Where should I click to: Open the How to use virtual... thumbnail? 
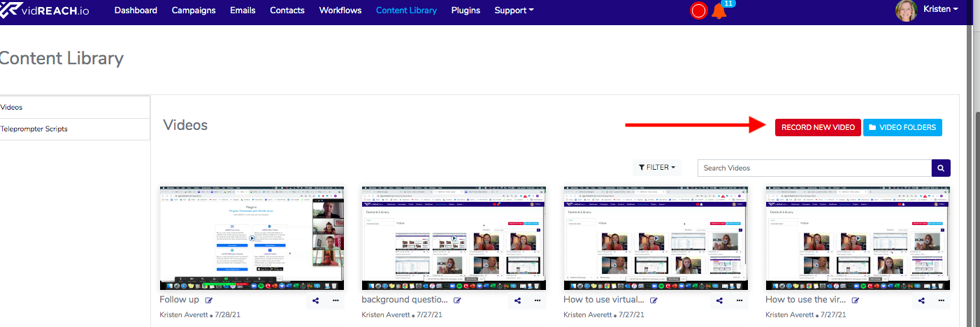[x=656, y=238]
